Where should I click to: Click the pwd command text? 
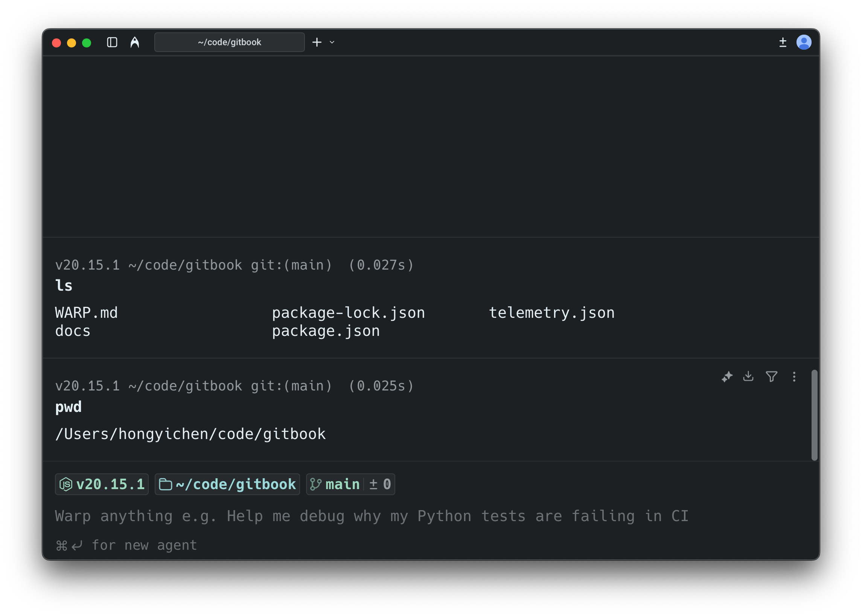pyautogui.click(x=68, y=407)
